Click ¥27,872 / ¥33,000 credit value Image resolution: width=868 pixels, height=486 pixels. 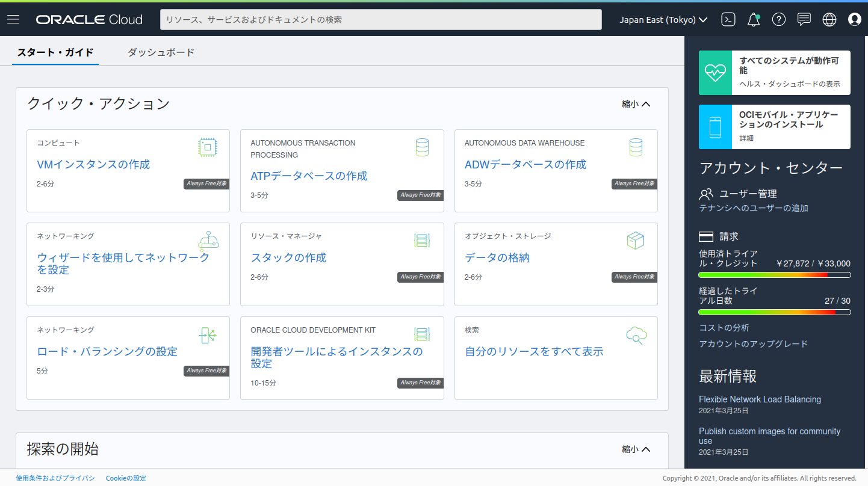[813, 263]
